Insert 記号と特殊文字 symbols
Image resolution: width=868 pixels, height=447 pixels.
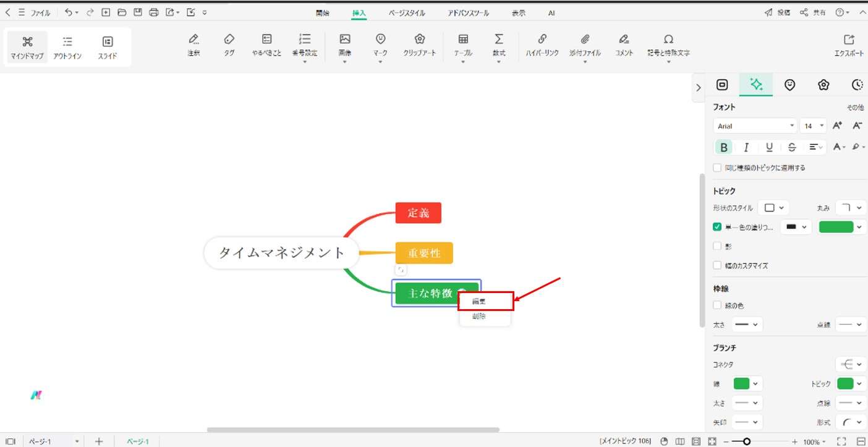pyautogui.click(x=668, y=47)
